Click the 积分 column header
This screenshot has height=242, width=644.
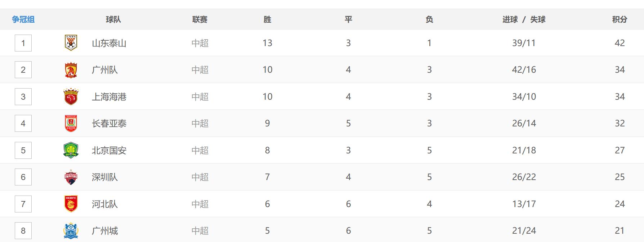620,19
